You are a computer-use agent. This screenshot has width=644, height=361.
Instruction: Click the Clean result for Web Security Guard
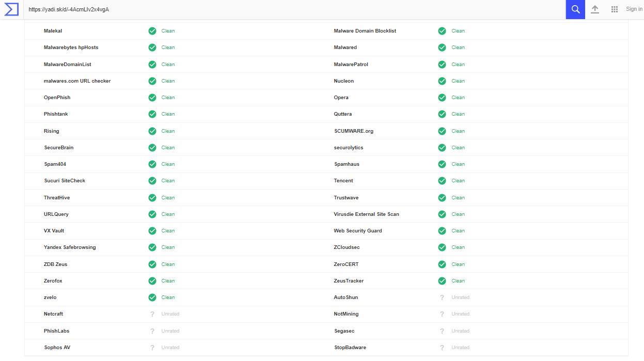click(x=458, y=231)
